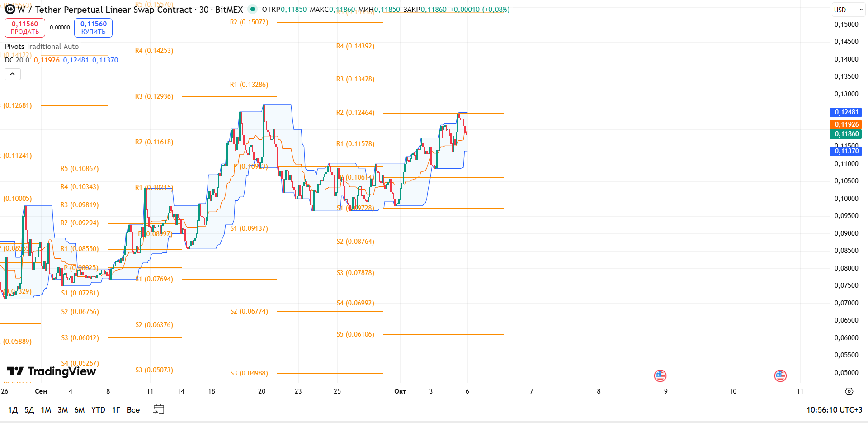Screen dimensions: 868x423
Task: Click pivot label S2 (0.06756)
Action: (80, 312)
